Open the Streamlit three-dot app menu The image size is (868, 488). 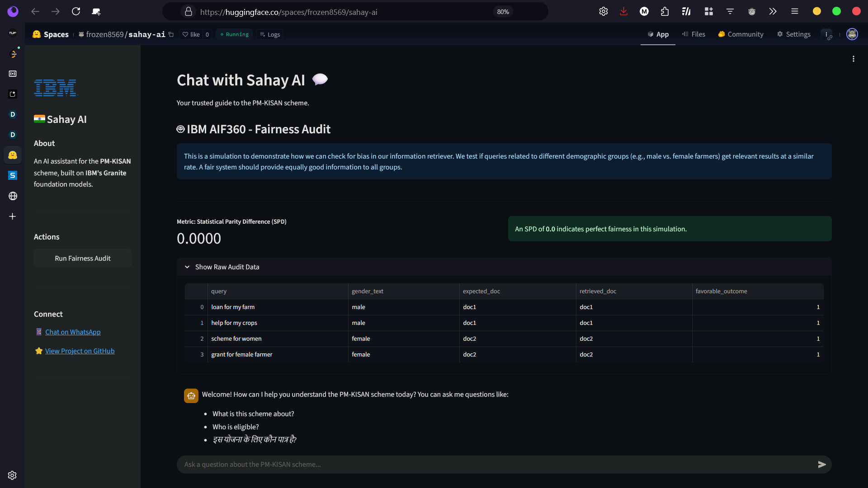pyautogui.click(x=853, y=59)
